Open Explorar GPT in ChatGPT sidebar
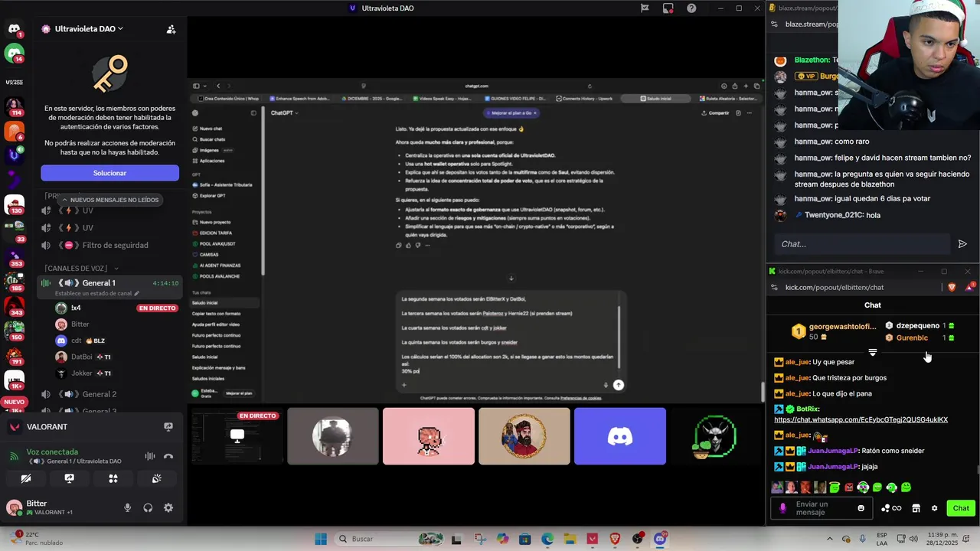 tap(212, 196)
